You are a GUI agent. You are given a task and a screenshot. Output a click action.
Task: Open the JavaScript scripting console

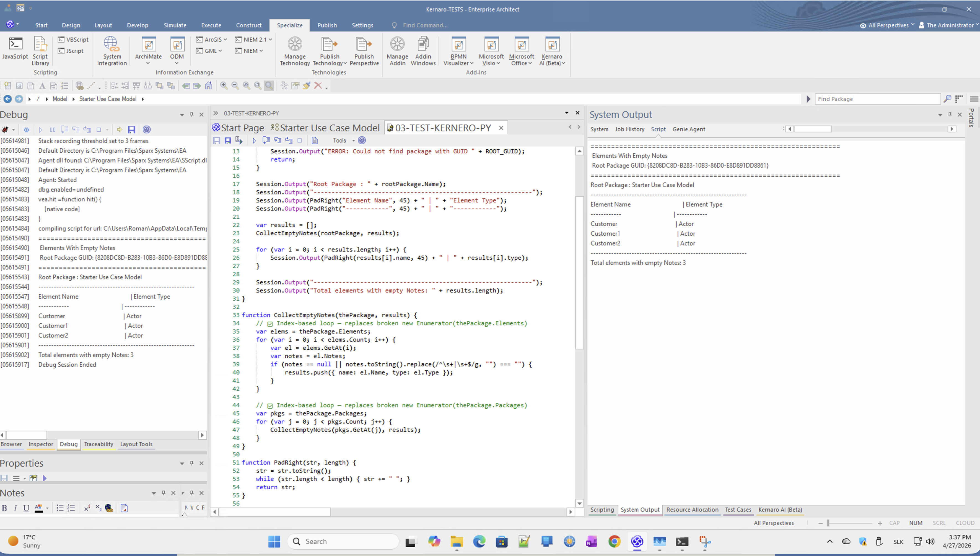click(x=15, y=48)
